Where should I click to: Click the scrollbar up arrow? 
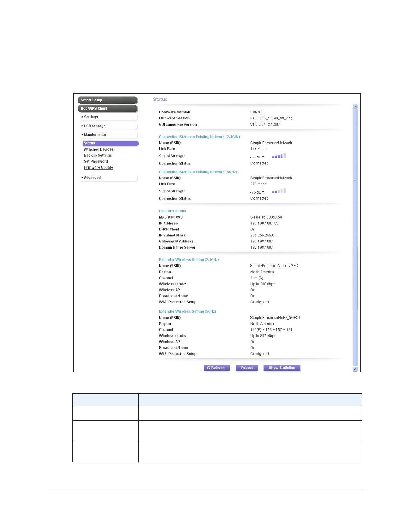[x=355, y=106]
